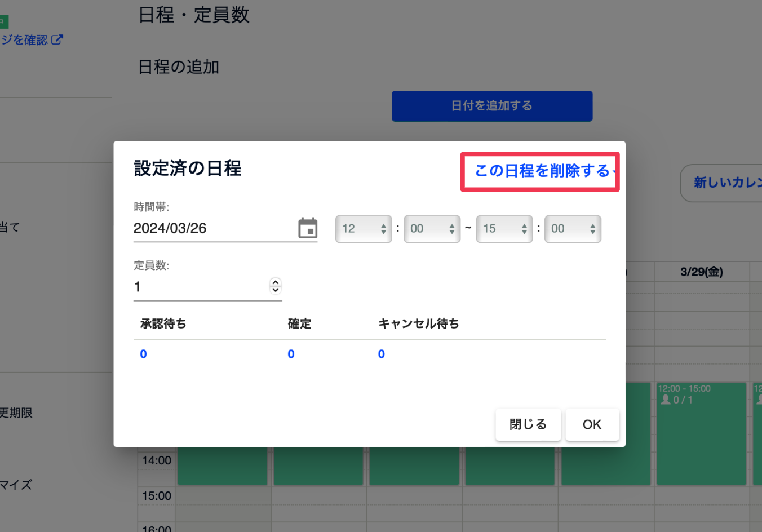Click the 当て sidebar item
Image resolution: width=762 pixels, height=532 pixels.
(x=10, y=227)
